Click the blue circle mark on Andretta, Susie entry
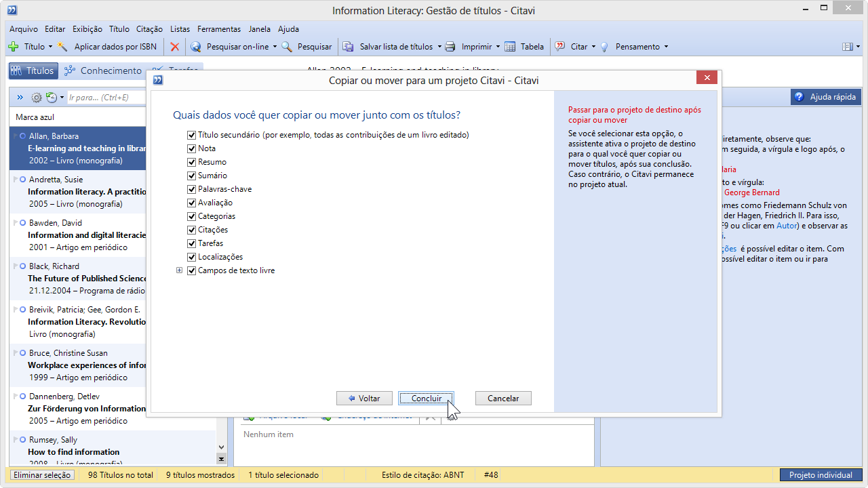Screen dimensions: 868x488 pyautogui.click(x=23, y=180)
